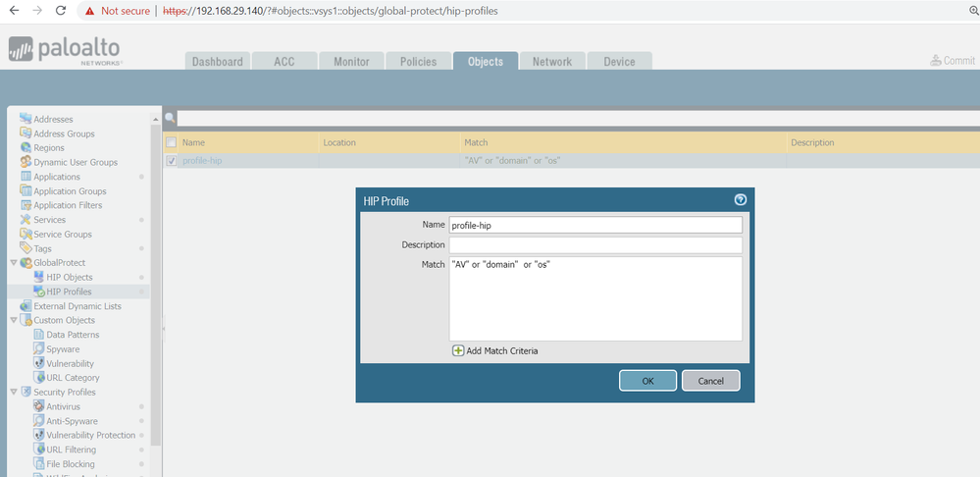Click the Data Patterns icon
This screenshot has width=980, height=477.
pyautogui.click(x=39, y=335)
